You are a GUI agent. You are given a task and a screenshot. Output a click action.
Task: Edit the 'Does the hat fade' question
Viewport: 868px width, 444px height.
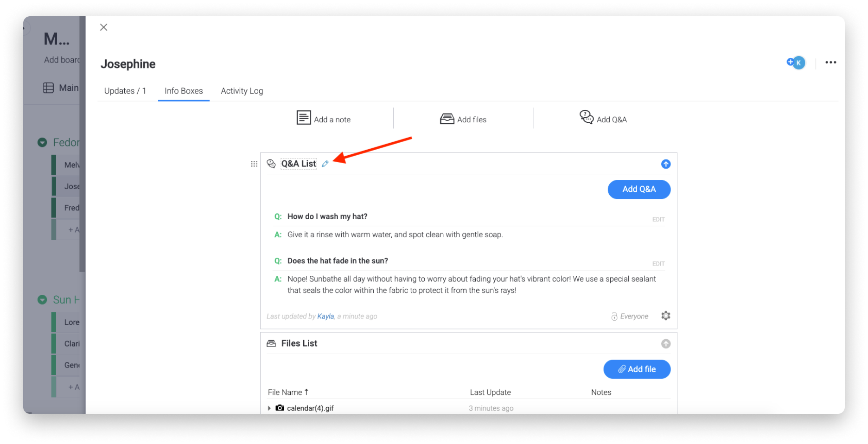tap(658, 264)
